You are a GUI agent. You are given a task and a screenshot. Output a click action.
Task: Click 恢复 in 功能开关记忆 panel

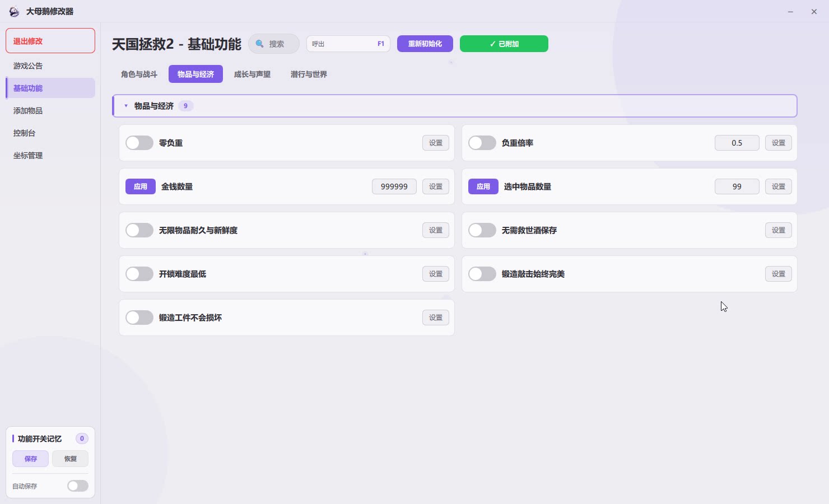pyautogui.click(x=70, y=459)
